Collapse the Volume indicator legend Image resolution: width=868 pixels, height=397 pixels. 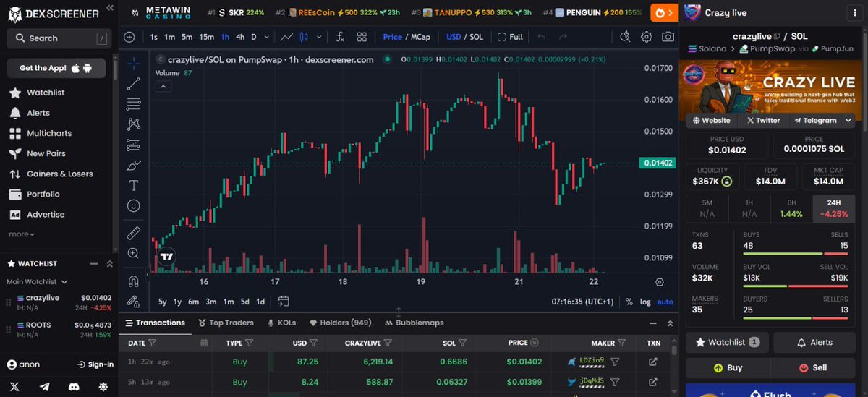coord(163,87)
